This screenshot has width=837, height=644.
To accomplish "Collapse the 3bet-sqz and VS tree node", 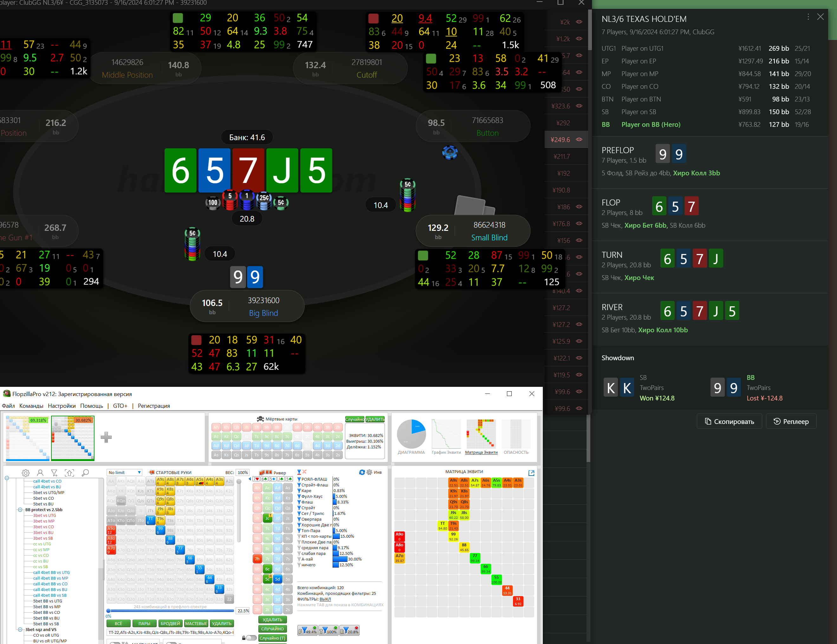I will 20,629.
